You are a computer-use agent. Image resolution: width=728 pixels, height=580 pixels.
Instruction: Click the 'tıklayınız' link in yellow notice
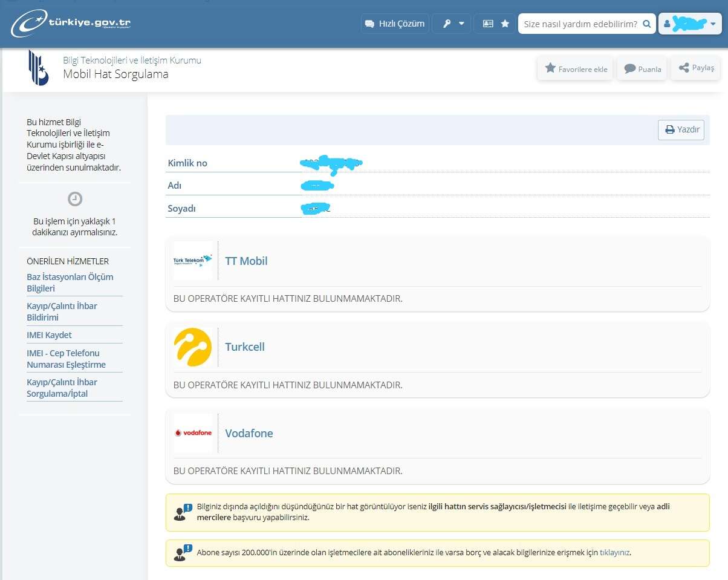pyautogui.click(x=614, y=553)
